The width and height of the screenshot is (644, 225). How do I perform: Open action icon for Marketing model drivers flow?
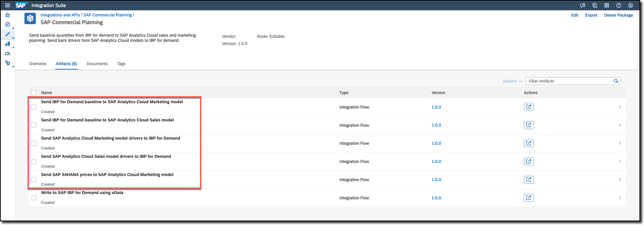click(529, 143)
